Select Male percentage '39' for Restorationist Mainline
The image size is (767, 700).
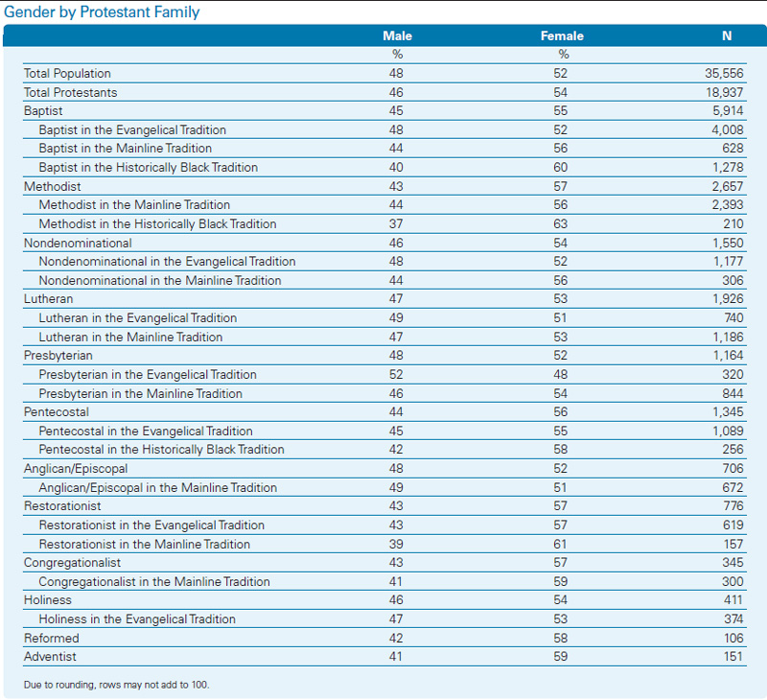pos(396,544)
